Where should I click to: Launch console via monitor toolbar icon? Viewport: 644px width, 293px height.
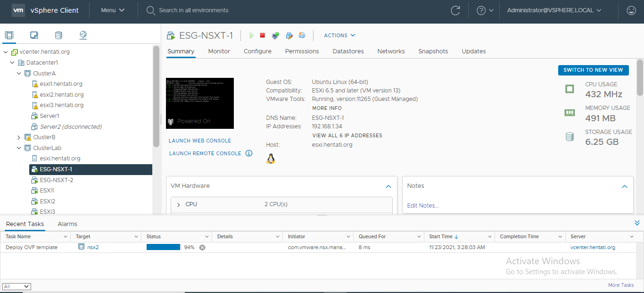click(x=276, y=35)
